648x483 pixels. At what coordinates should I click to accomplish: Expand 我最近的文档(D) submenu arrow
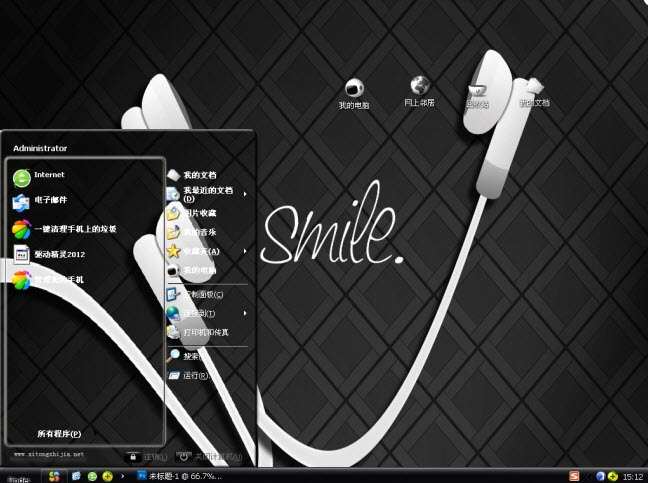245,194
